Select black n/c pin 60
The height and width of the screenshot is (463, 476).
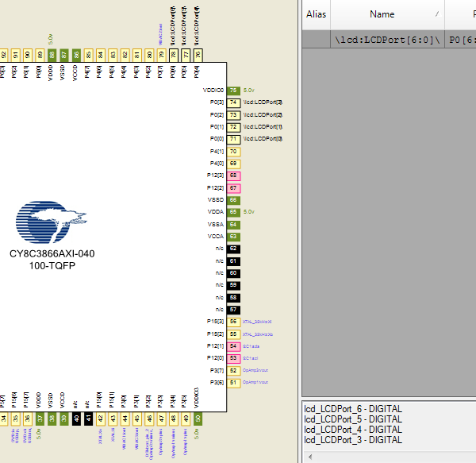[233, 273]
